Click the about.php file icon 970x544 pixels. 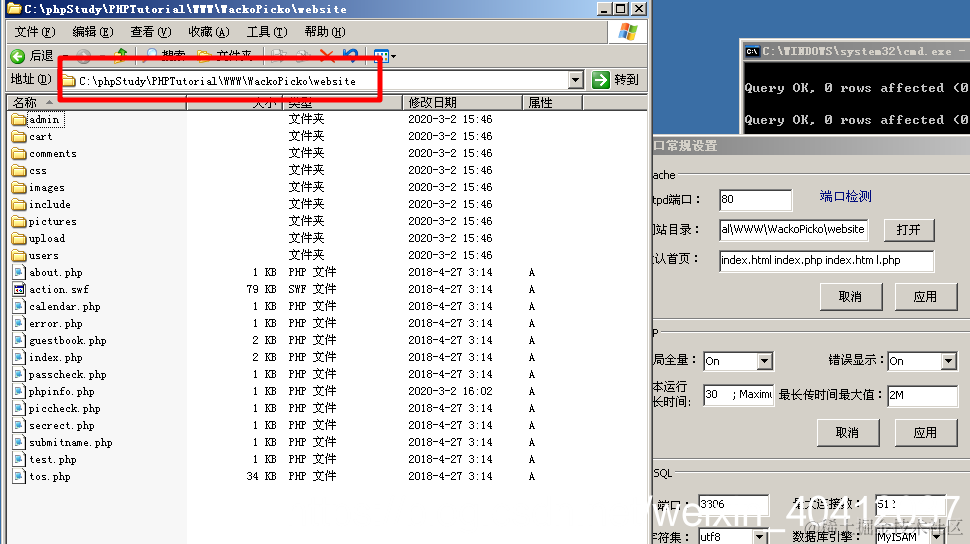coord(19,272)
